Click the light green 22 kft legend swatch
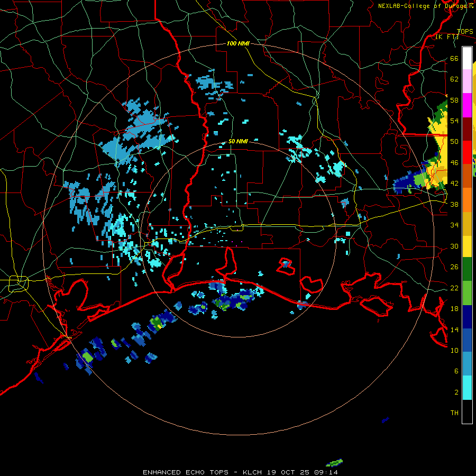 point(467,293)
